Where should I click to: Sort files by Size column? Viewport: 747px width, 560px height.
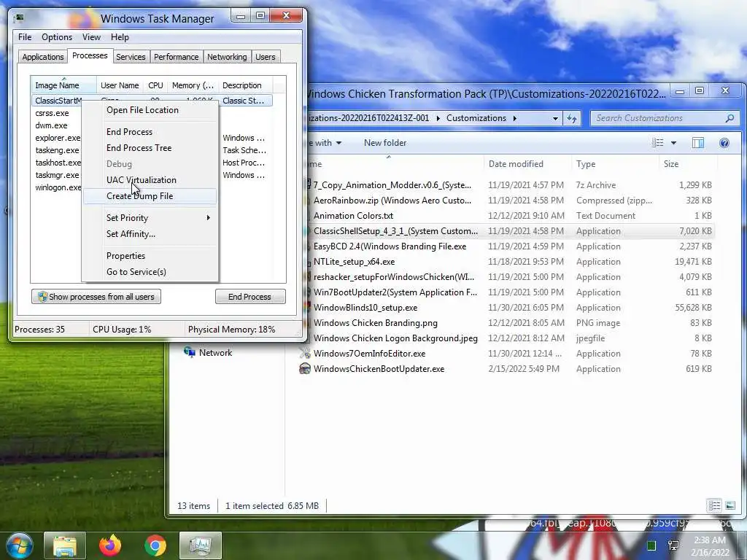pos(689,164)
